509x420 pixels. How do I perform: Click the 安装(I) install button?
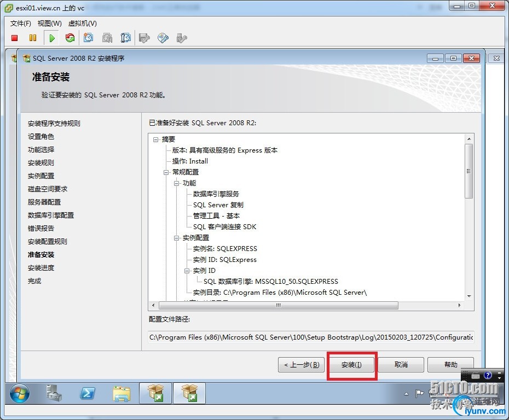point(351,365)
